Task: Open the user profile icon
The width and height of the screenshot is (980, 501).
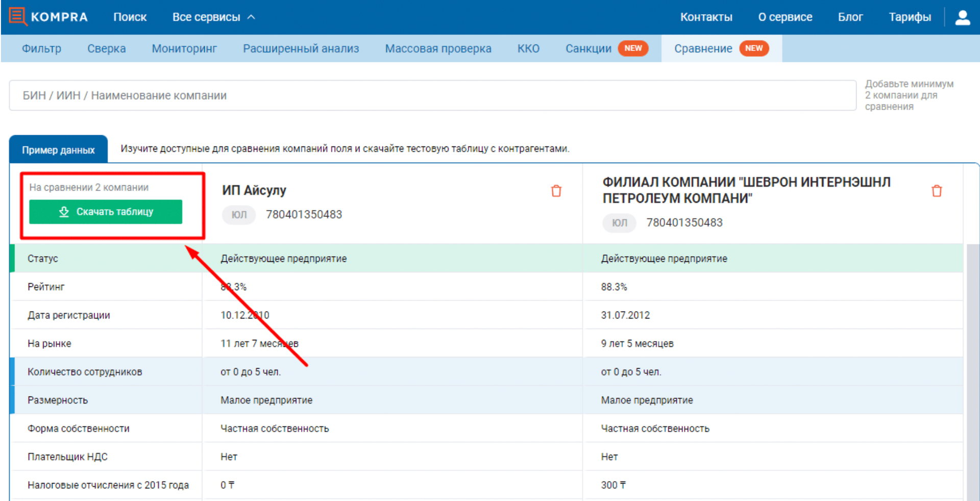Action: (962, 17)
